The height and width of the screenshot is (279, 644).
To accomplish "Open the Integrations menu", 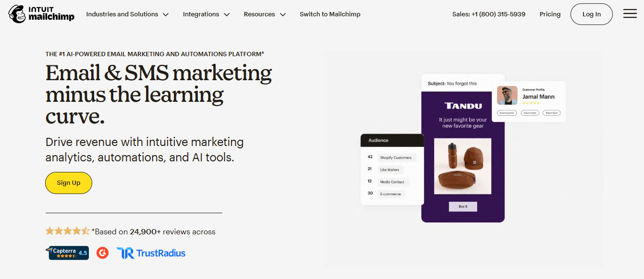I will click(206, 14).
